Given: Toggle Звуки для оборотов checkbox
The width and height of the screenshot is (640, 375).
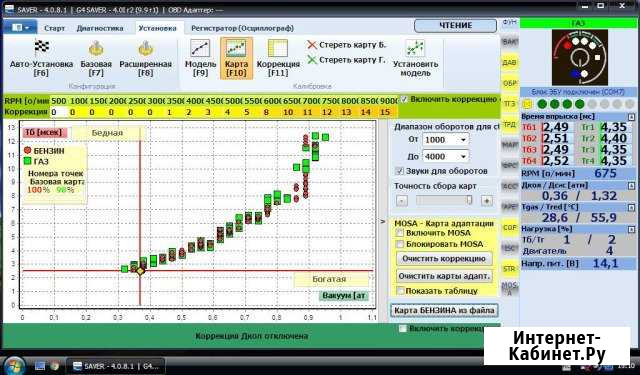Looking at the screenshot, I should (399, 171).
